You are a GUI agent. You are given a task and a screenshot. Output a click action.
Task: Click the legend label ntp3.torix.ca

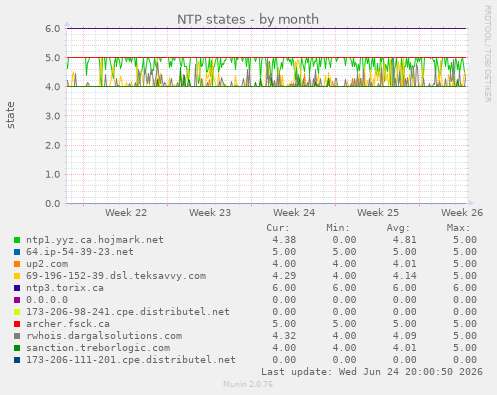point(65,288)
